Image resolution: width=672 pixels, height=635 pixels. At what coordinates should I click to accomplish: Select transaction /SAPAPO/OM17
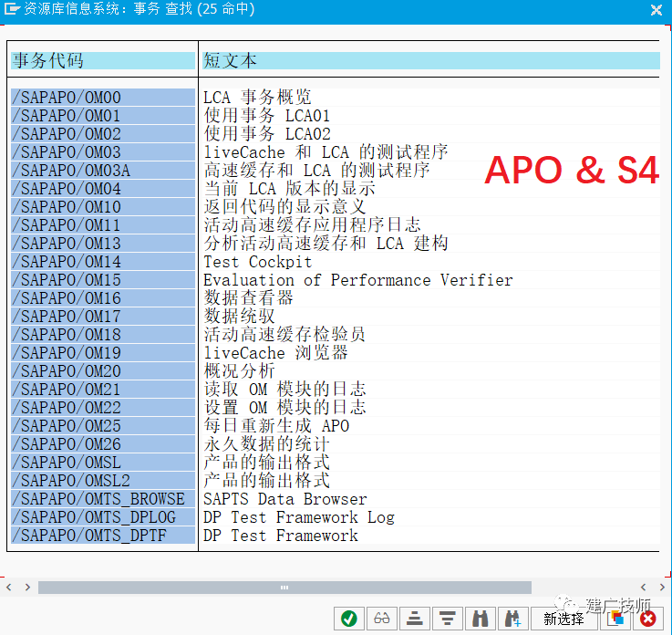tap(103, 317)
